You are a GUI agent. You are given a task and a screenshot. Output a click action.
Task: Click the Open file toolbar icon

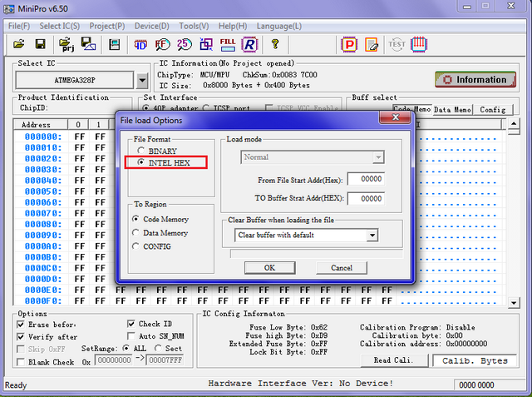point(18,44)
